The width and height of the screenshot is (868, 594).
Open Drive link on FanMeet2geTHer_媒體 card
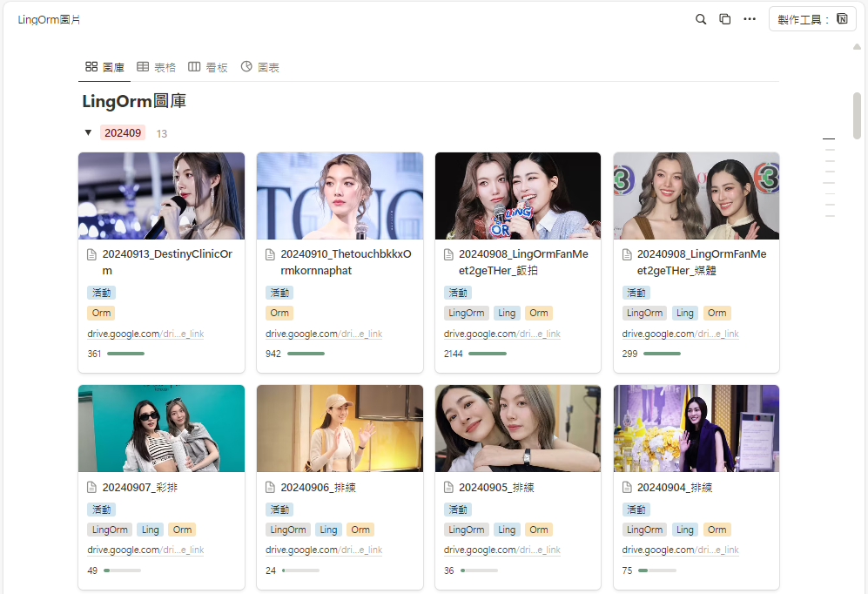tap(680, 334)
